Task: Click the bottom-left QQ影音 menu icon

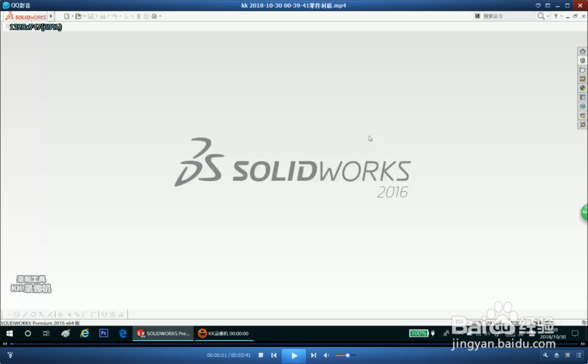Action: coord(10,355)
